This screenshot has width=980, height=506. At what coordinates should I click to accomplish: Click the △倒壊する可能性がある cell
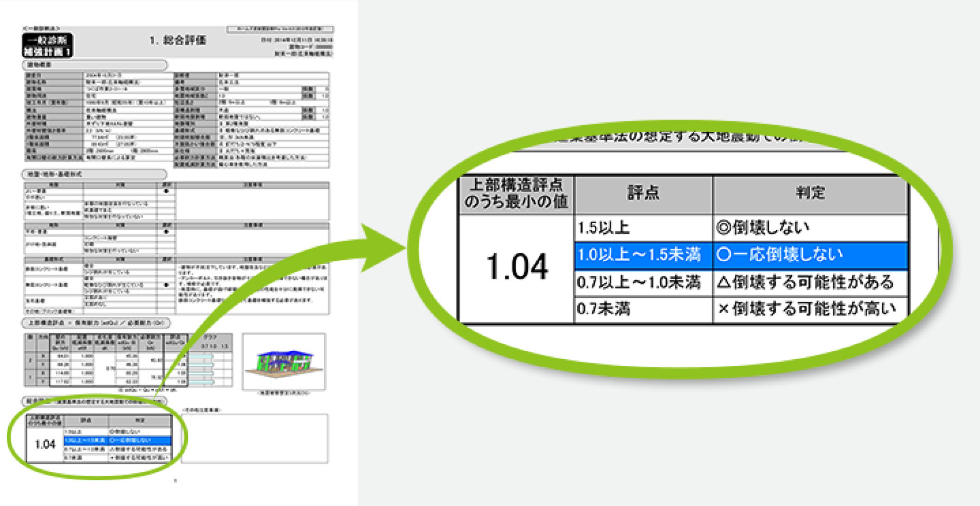tap(810, 282)
